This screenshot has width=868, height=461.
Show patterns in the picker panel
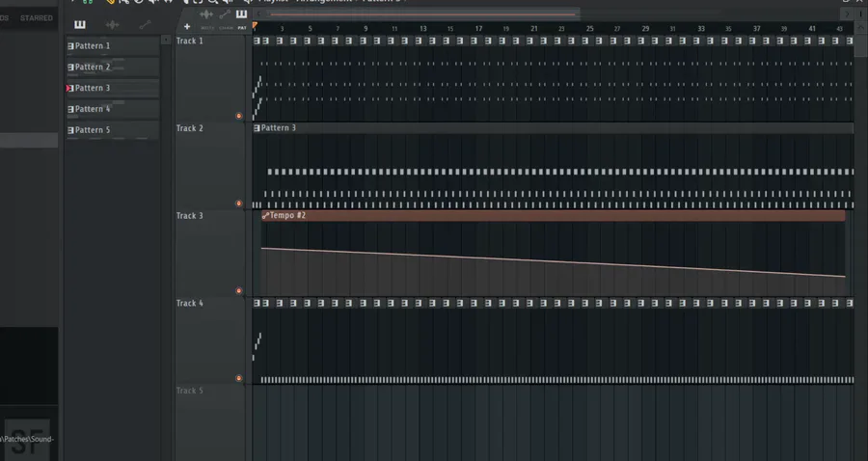(80, 24)
